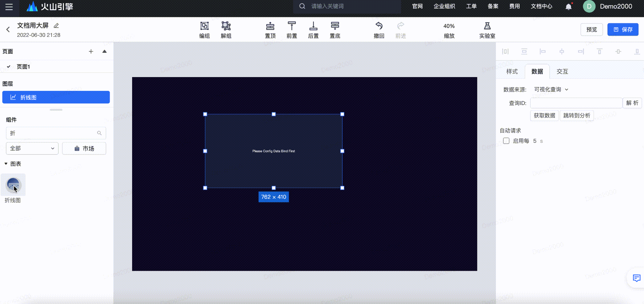
Task: Click the 预览 preview button
Action: (x=591, y=29)
